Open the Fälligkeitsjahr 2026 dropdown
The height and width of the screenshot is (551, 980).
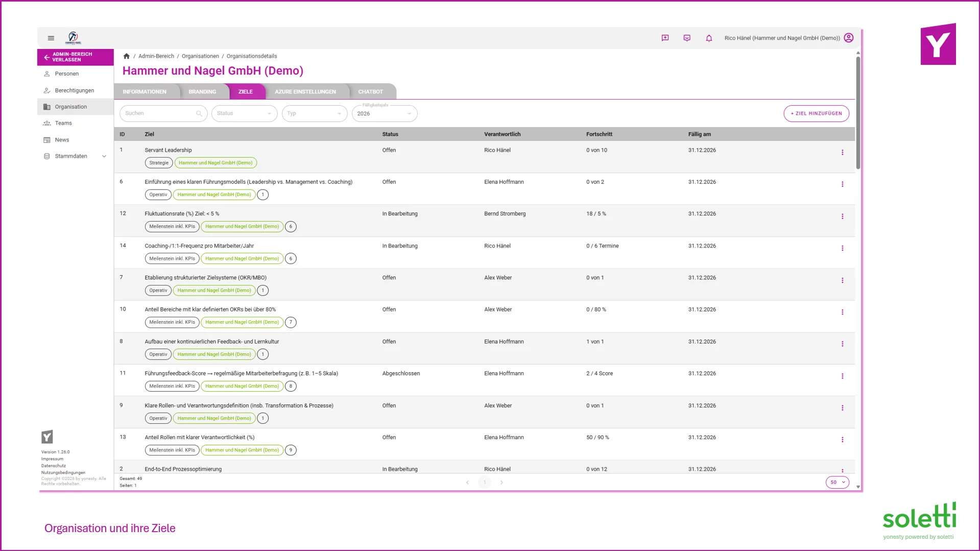click(385, 113)
